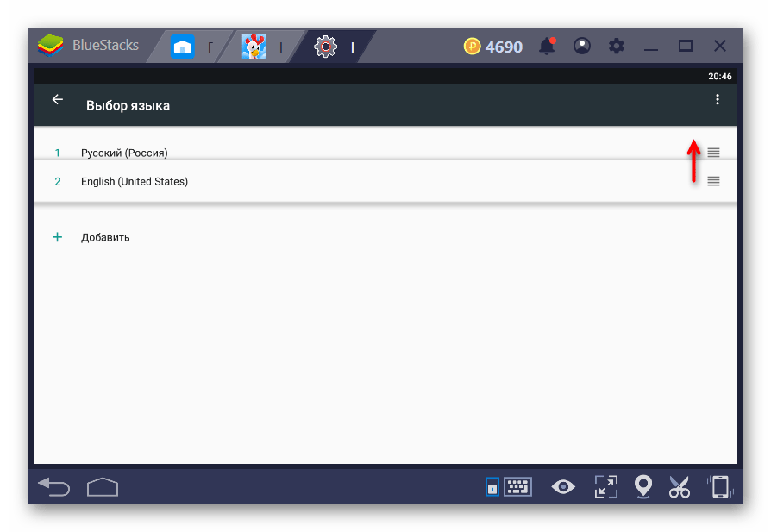Click the Android back arrow button
This screenshot has width=771, height=532.
pyautogui.click(x=54, y=487)
